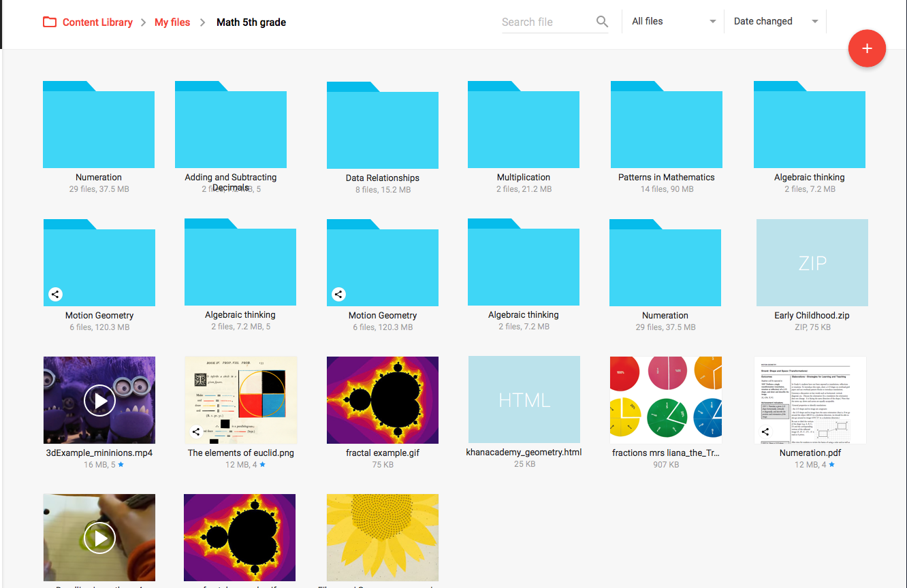The height and width of the screenshot is (588, 907).
Task: Click the '907 KB' size text
Action: point(666,465)
